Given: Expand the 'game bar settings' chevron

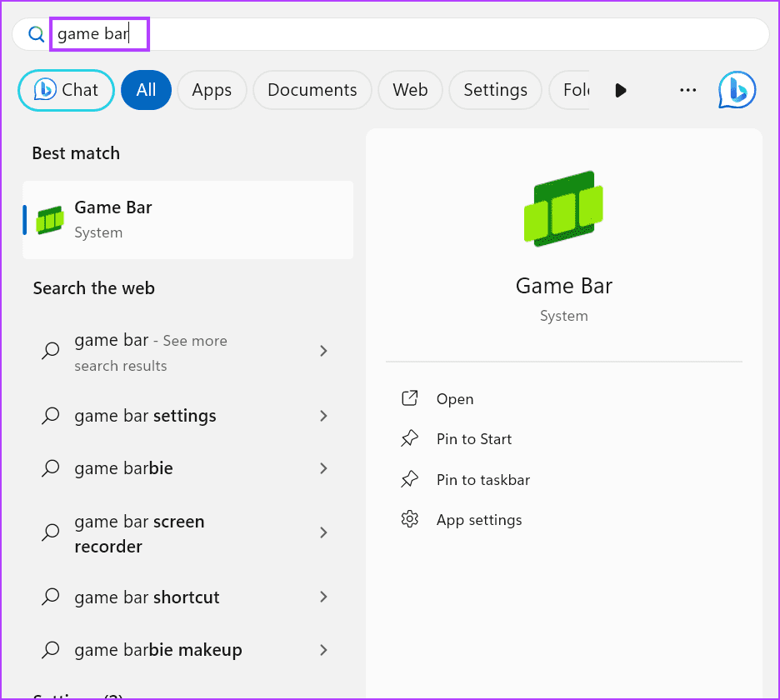Looking at the screenshot, I should (x=324, y=416).
